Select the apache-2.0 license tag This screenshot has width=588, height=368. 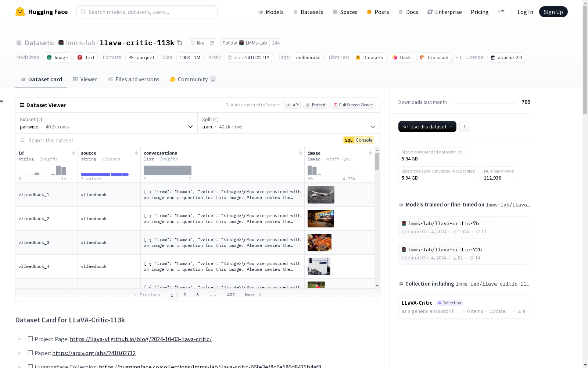pos(506,57)
